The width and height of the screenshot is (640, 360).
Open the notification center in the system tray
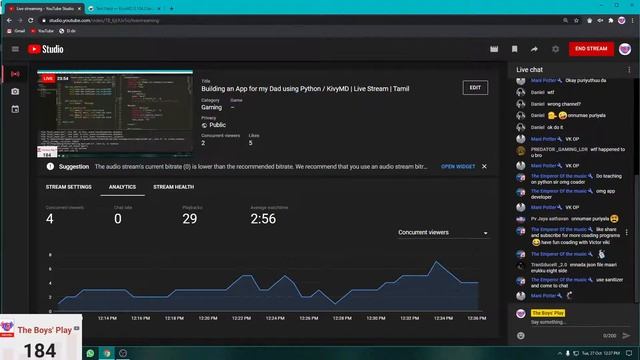(x=629, y=353)
